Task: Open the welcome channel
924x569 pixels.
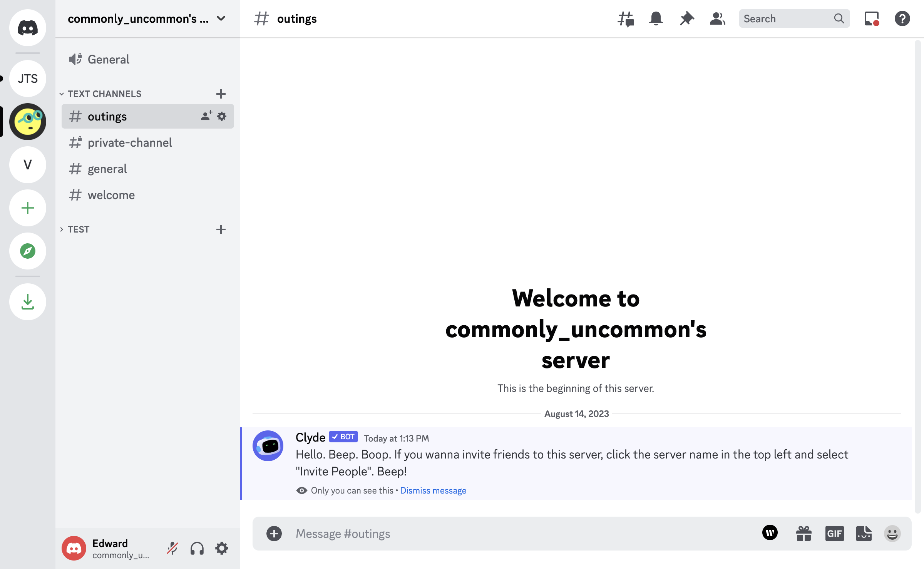Action: tap(148, 195)
